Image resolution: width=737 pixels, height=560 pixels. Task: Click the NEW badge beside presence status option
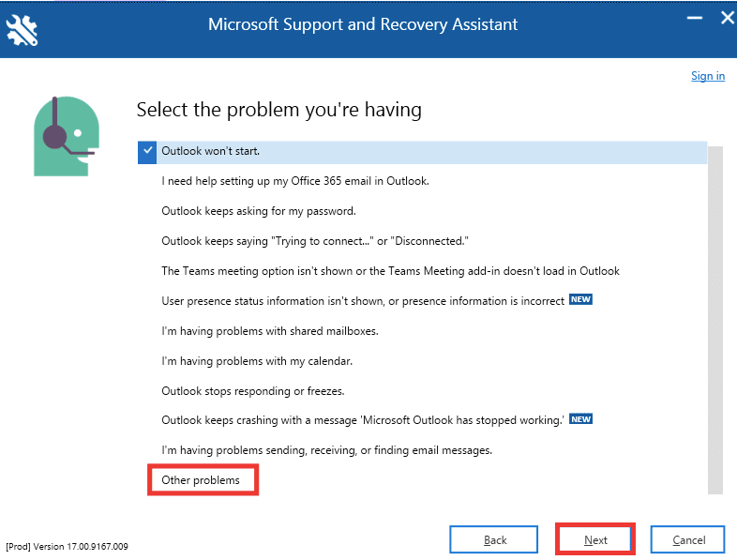pos(580,299)
